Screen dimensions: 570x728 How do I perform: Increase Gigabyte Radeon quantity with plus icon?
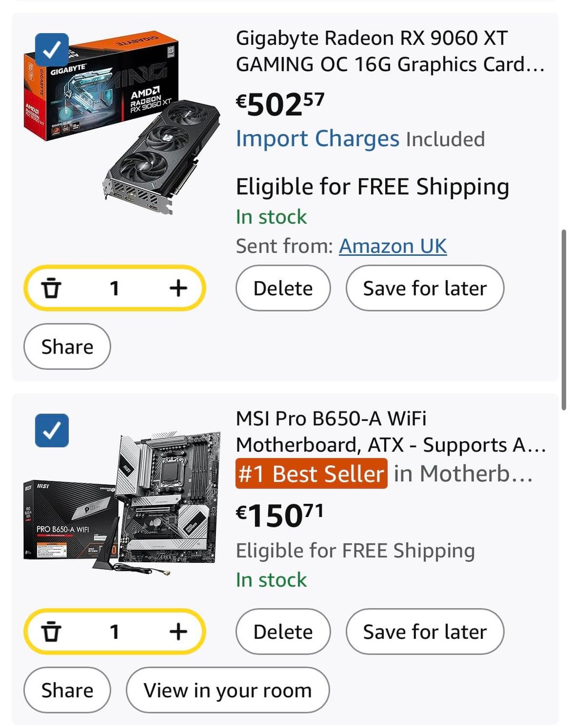click(178, 288)
